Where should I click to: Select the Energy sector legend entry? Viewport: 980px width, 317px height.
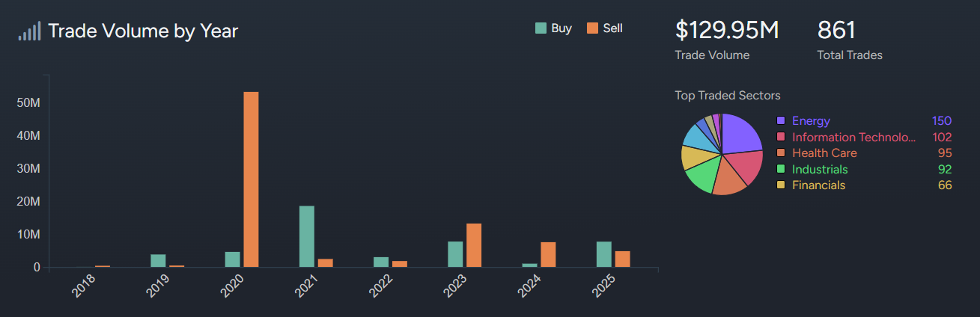[x=811, y=121]
